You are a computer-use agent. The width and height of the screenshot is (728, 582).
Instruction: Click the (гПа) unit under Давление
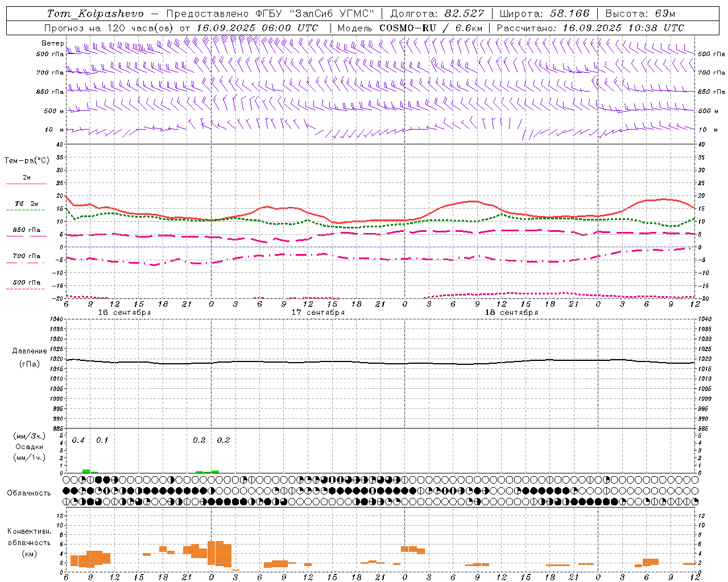(x=30, y=364)
